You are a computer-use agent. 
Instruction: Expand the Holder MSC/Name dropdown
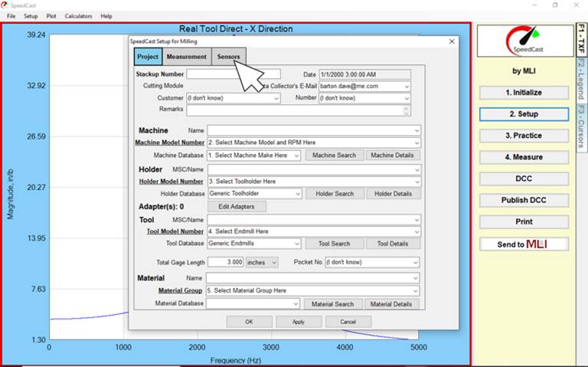tap(416, 169)
